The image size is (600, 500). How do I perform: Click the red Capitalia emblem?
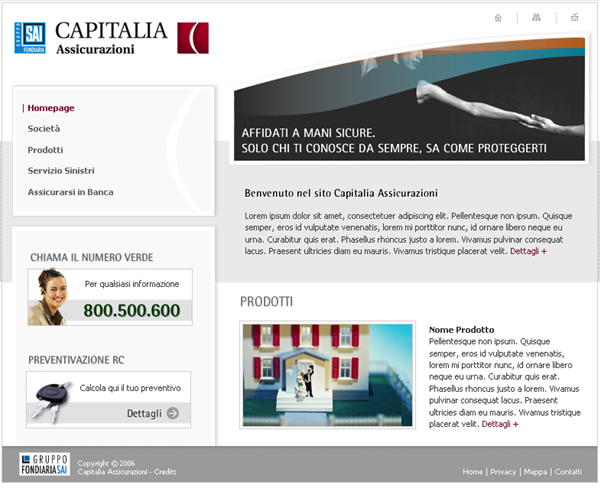(193, 38)
